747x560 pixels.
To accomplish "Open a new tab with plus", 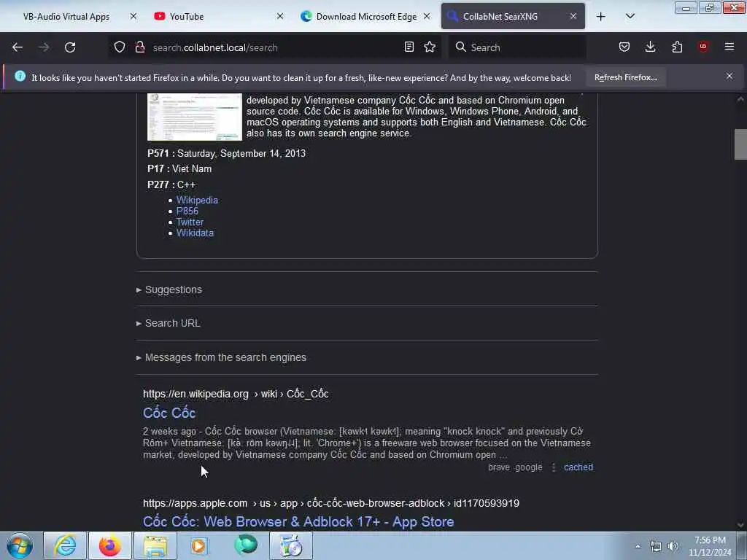I will pyautogui.click(x=601, y=17).
